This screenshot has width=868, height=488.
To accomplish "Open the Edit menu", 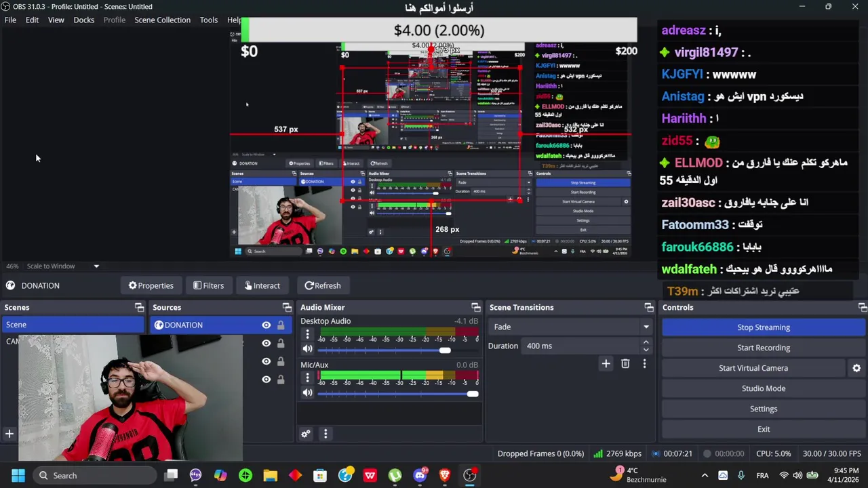I will [x=32, y=20].
